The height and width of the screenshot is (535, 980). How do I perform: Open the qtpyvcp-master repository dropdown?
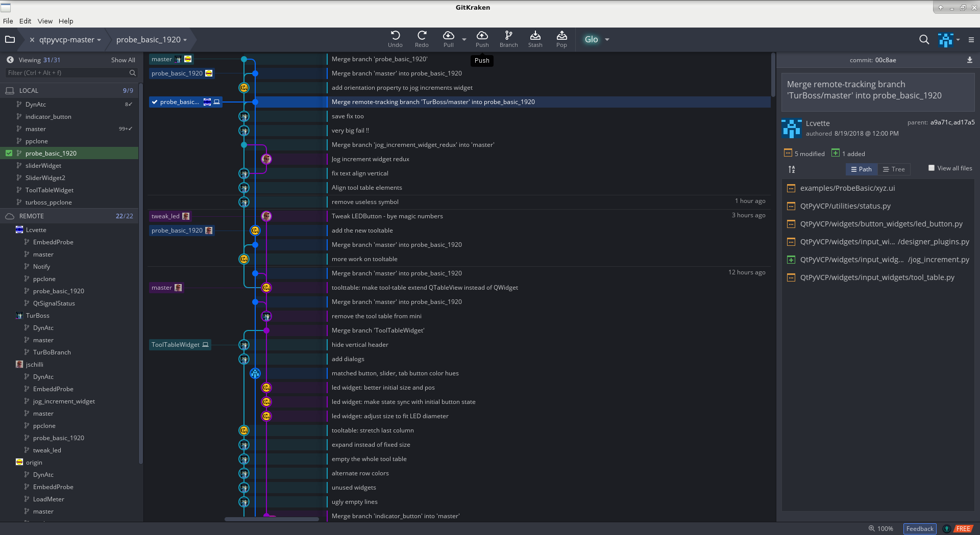99,40
